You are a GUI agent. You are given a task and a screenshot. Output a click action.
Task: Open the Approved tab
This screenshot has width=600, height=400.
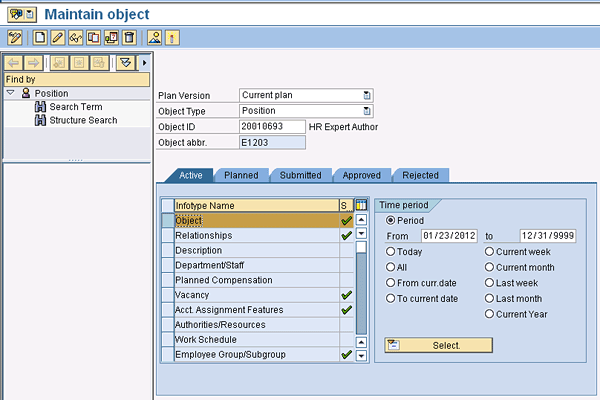pos(361,175)
